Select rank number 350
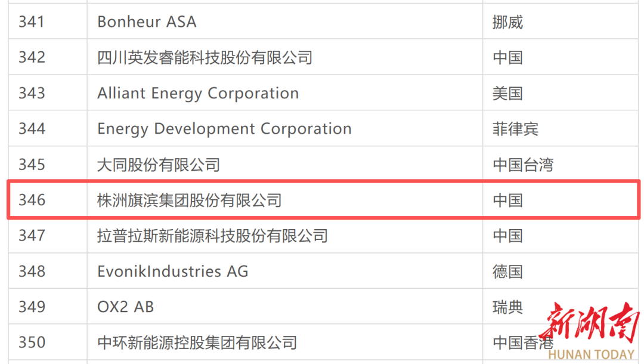The width and height of the screenshot is (644, 364). 32,343
